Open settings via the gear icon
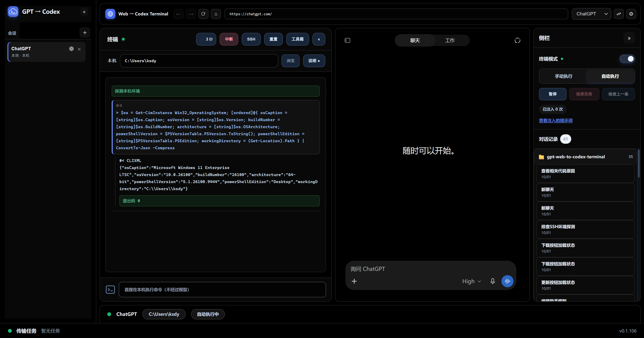Screen dimensions: 644x338 tap(631, 14)
